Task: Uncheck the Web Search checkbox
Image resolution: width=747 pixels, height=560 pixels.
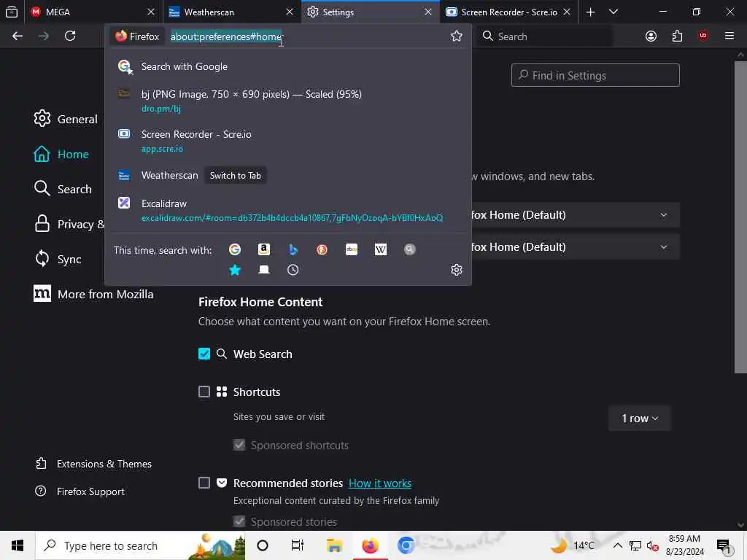Action: pos(204,354)
